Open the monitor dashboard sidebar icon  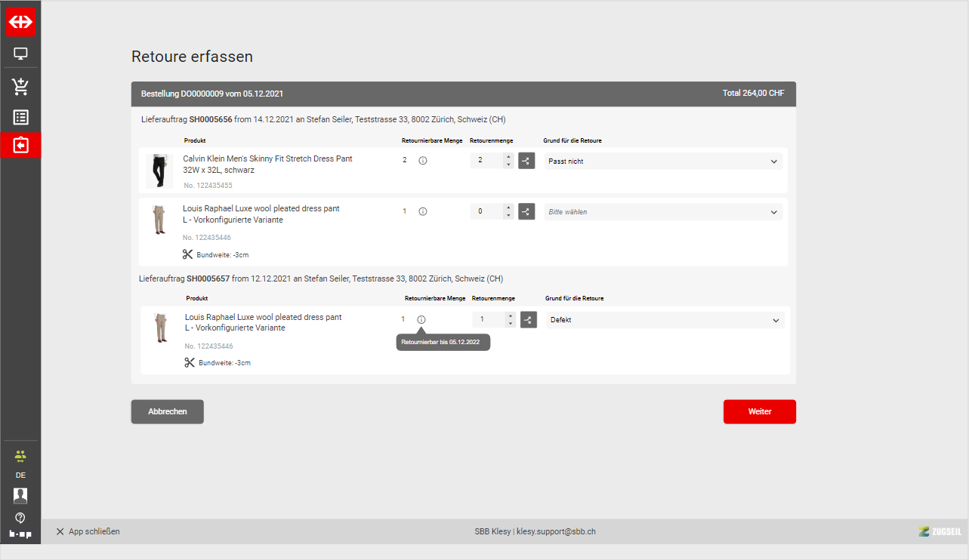click(x=20, y=54)
